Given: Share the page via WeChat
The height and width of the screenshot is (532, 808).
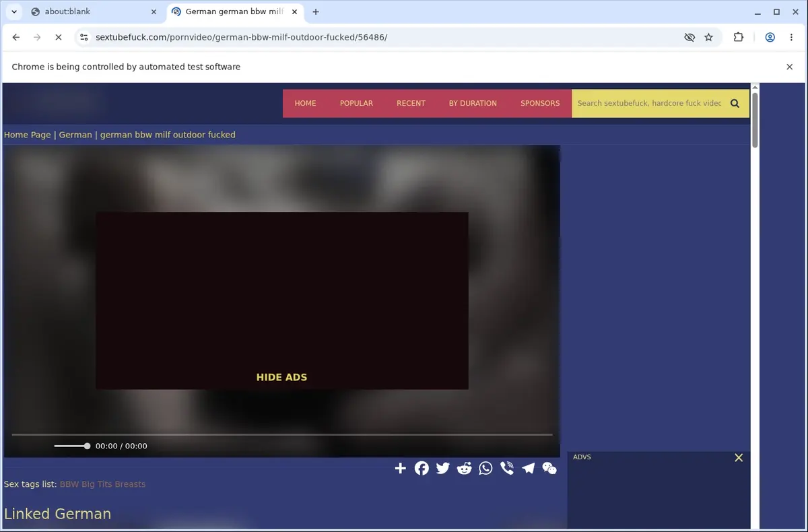Looking at the screenshot, I should point(549,468).
